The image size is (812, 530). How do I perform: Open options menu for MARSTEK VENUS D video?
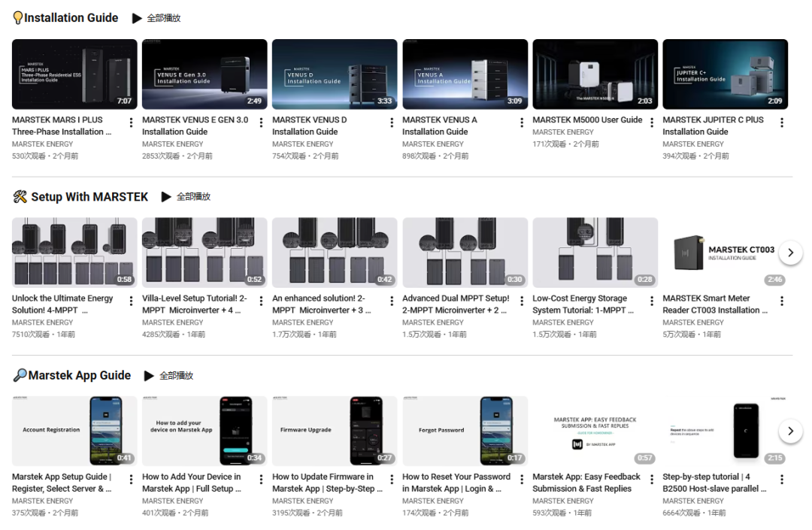pos(392,123)
